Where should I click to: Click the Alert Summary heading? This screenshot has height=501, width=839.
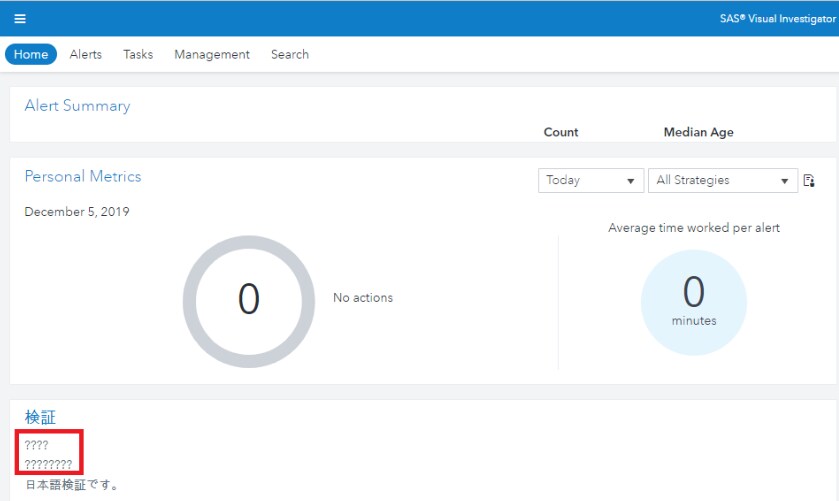pyautogui.click(x=77, y=106)
